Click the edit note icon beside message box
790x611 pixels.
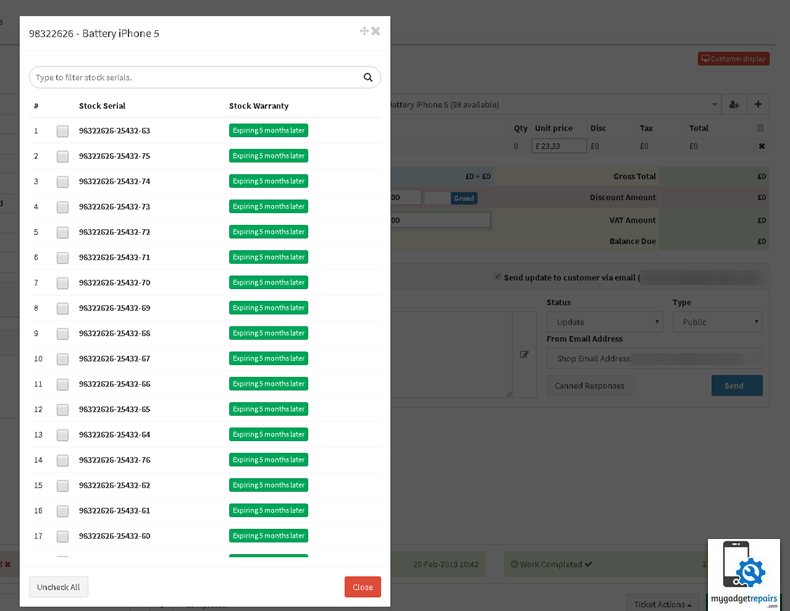point(524,354)
